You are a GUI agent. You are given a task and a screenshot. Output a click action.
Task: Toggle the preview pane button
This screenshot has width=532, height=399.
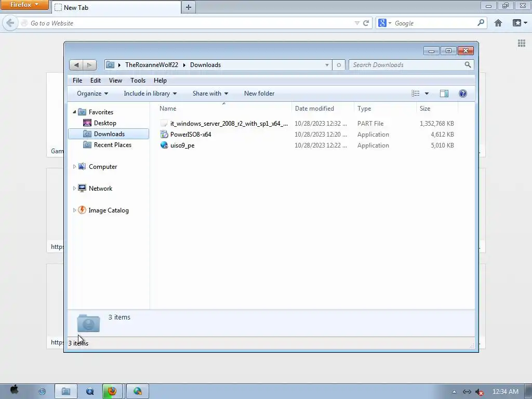point(444,94)
